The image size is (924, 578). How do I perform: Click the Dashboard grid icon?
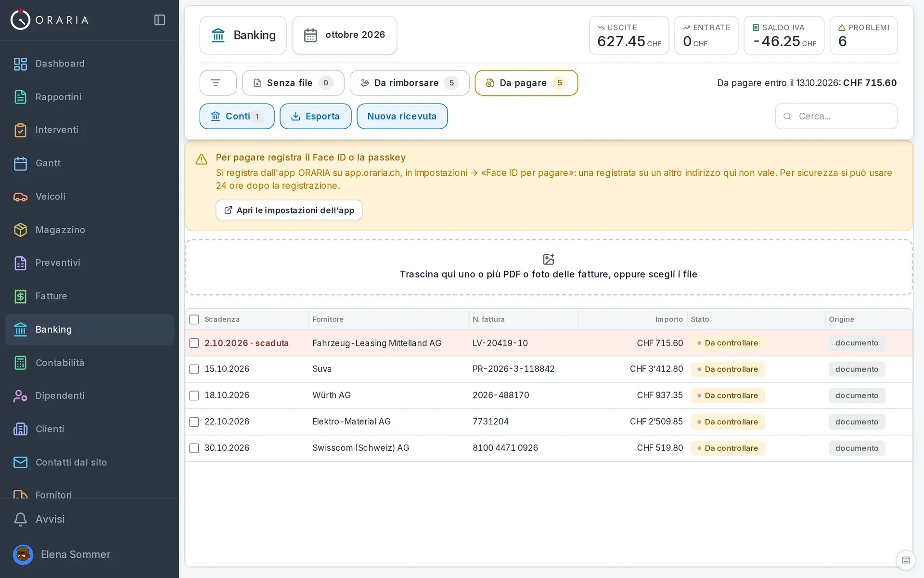pos(20,64)
